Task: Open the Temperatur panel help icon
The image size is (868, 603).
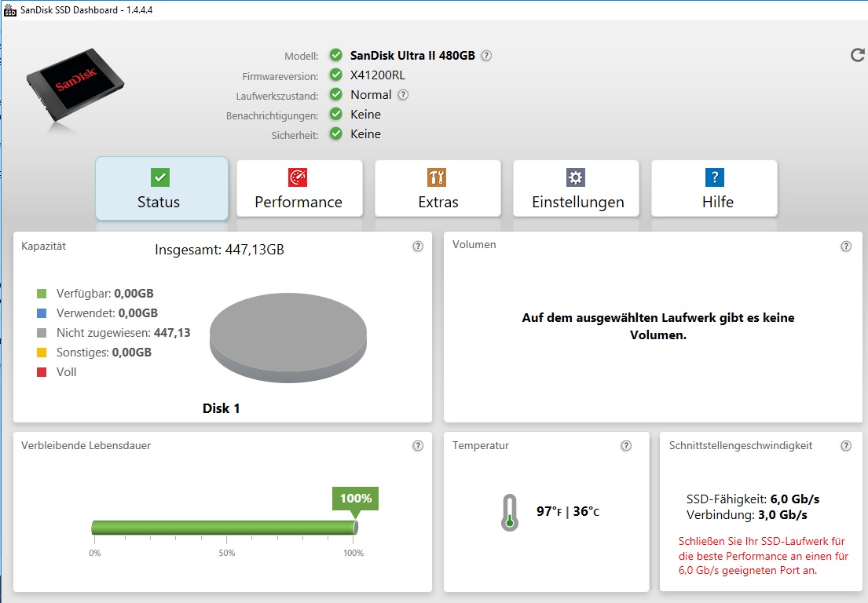Action: 626,445
